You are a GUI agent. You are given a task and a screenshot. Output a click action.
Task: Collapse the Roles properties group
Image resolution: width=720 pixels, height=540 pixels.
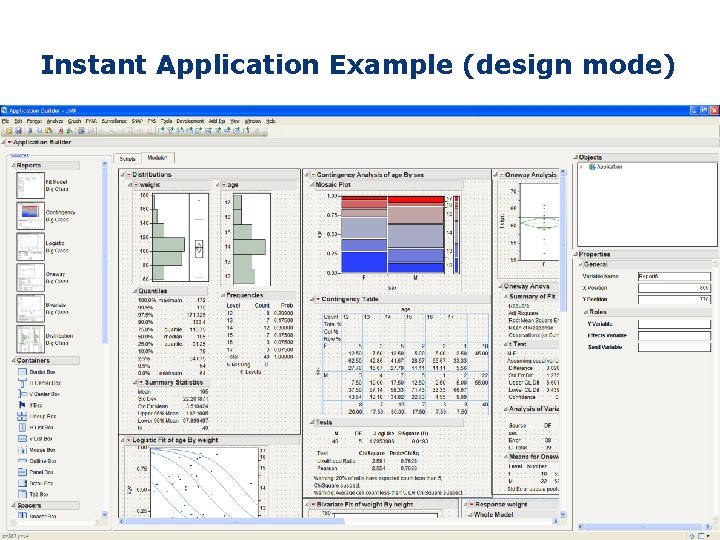coord(586,312)
